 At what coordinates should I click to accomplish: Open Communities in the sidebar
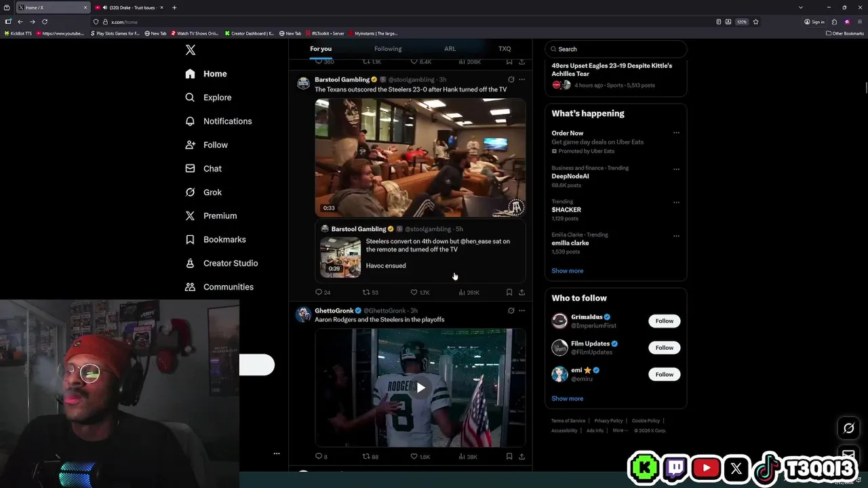[219, 287]
